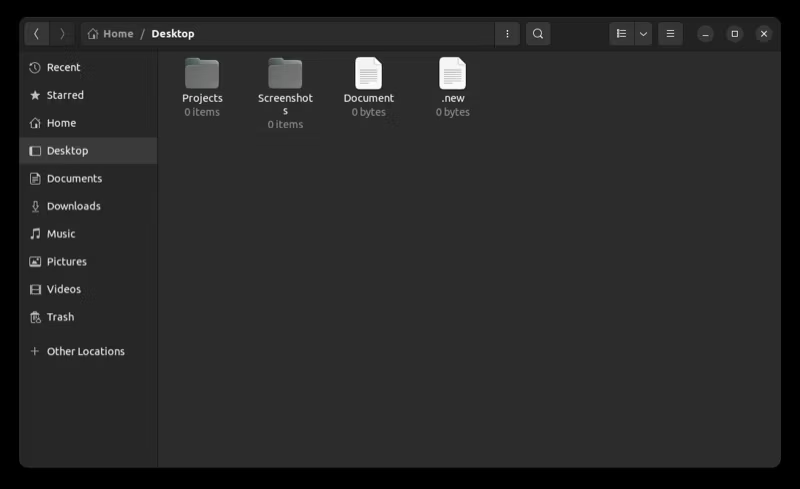This screenshot has height=489, width=800.
Task: Select the Screenshots folder icon
Action: 285,74
